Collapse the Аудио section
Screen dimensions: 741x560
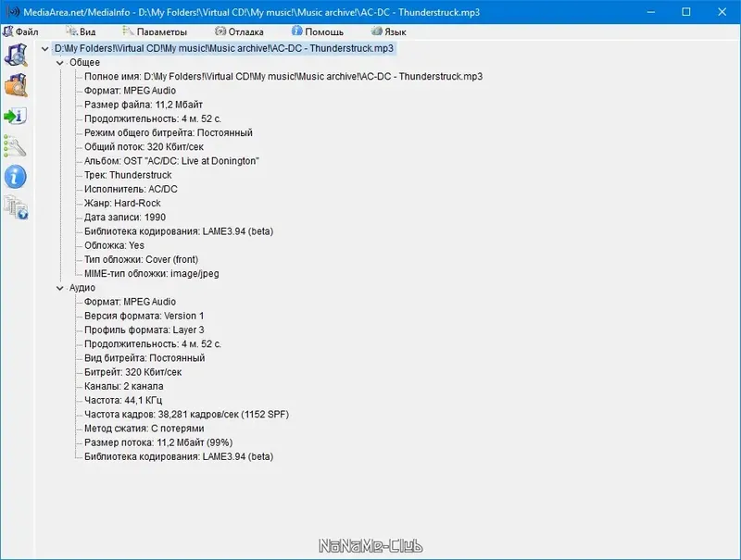pyautogui.click(x=60, y=288)
